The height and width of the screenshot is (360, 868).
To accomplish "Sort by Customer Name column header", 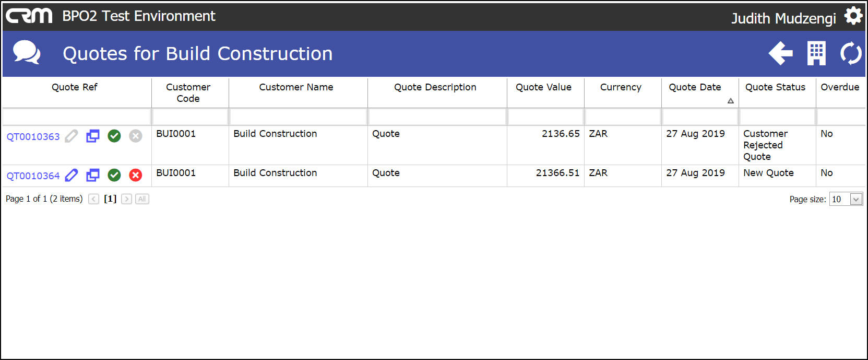I will (296, 87).
